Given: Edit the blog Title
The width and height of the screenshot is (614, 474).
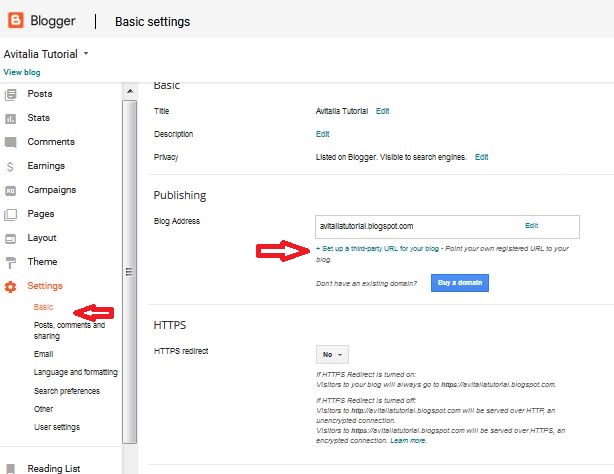Looking at the screenshot, I should click(383, 111).
